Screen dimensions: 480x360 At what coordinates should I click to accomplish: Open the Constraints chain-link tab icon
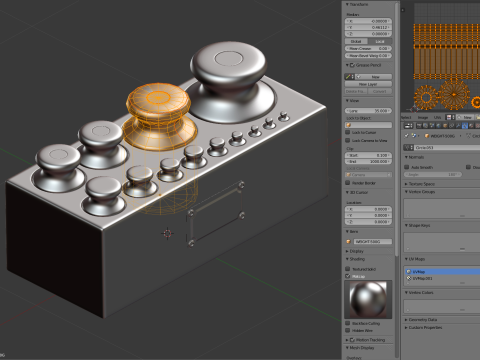(x=451, y=126)
